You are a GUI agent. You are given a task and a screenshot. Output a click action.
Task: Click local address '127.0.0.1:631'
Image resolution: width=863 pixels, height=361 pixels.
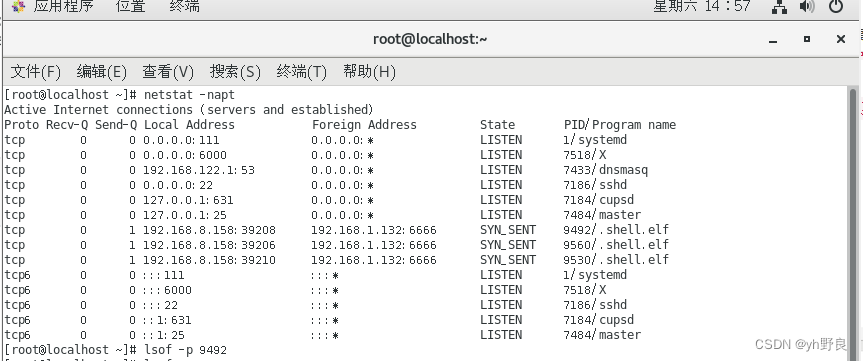coord(188,200)
